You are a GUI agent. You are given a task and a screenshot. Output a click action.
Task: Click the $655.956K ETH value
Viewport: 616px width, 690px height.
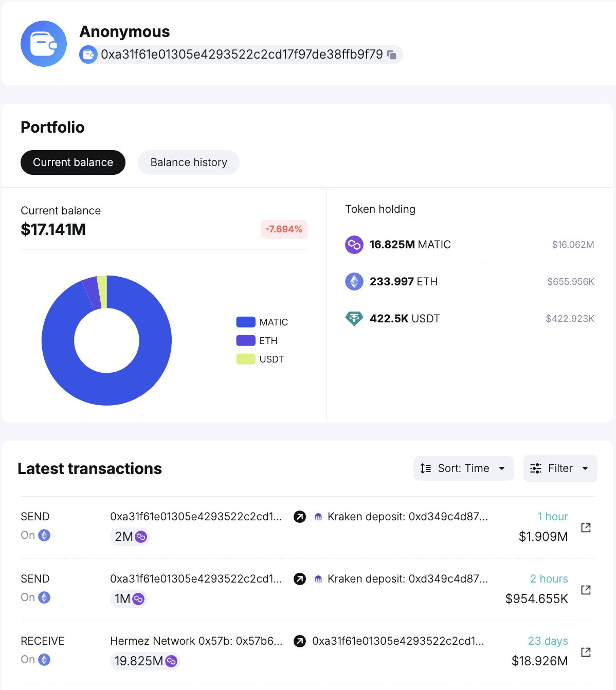[x=570, y=282]
